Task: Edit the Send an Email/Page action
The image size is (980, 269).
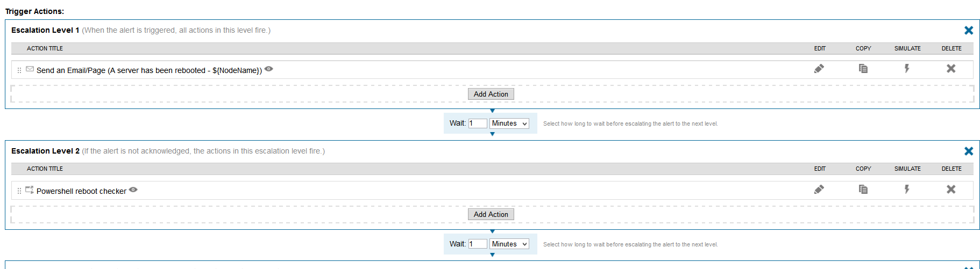Action: (x=819, y=69)
